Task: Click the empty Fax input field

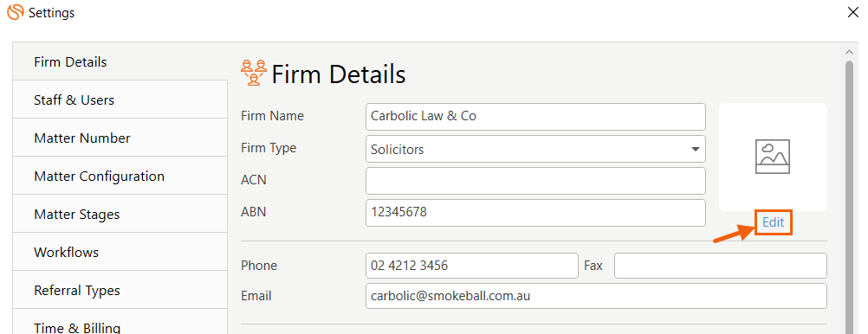Action: pos(720,266)
